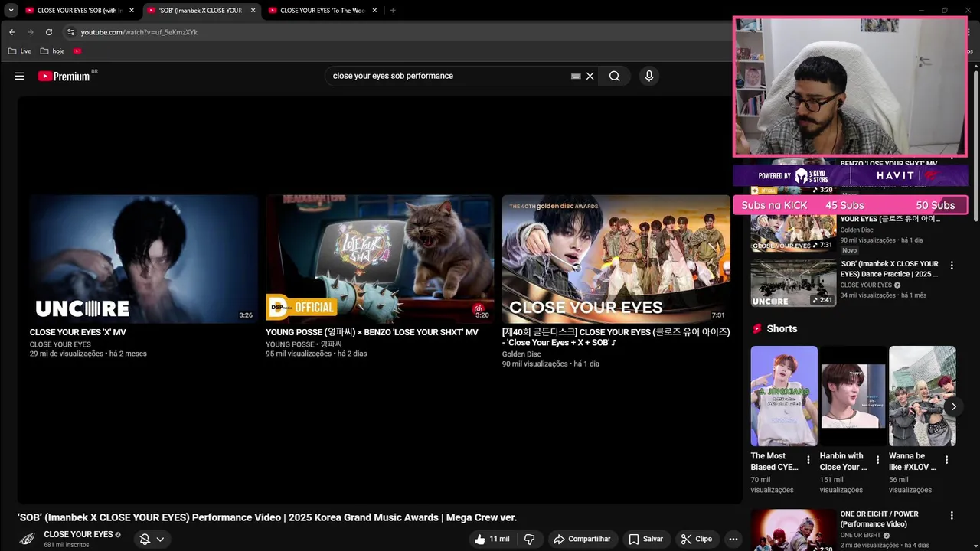Open 'Hanbin with Close Your' short thumbnail
980x551 pixels.
pyautogui.click(x=853, y=396)
